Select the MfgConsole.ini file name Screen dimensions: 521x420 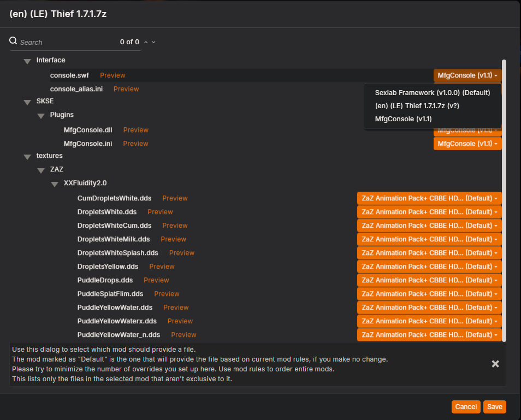88,144
